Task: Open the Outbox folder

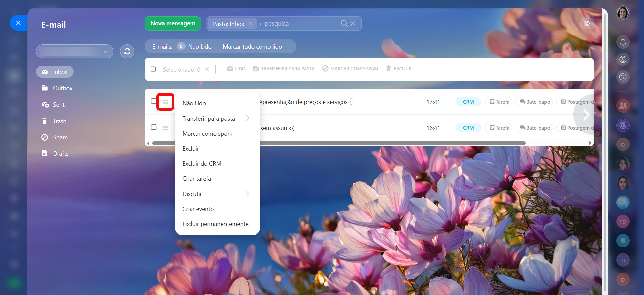Action: [57, 88]
